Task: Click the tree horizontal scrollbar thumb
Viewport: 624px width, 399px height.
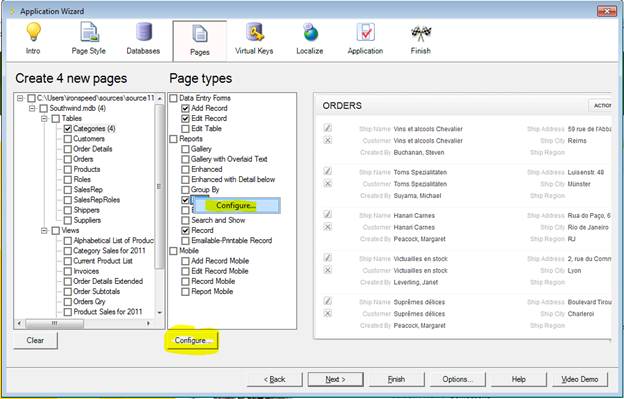Action: 55,323
